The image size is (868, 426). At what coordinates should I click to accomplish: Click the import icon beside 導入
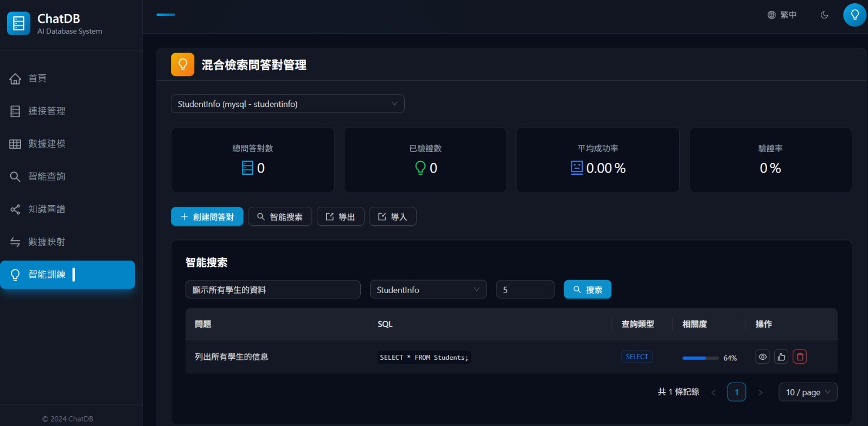(382, 217)
